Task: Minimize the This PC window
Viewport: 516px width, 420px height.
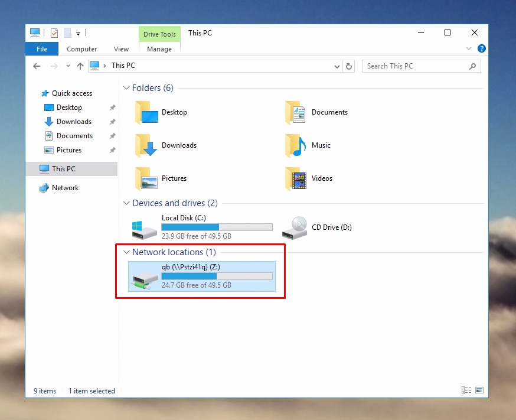Action: (x=421, y=32)
